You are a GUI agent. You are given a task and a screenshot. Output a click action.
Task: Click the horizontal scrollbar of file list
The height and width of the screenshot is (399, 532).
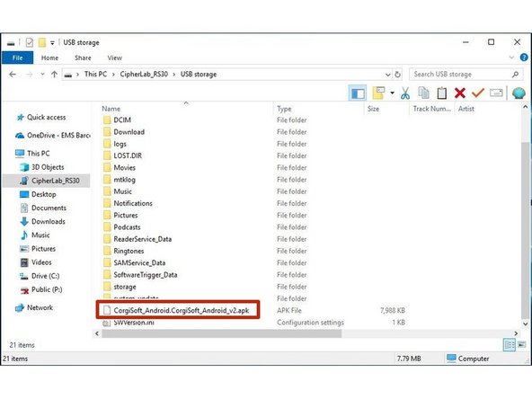click(222, 333)
